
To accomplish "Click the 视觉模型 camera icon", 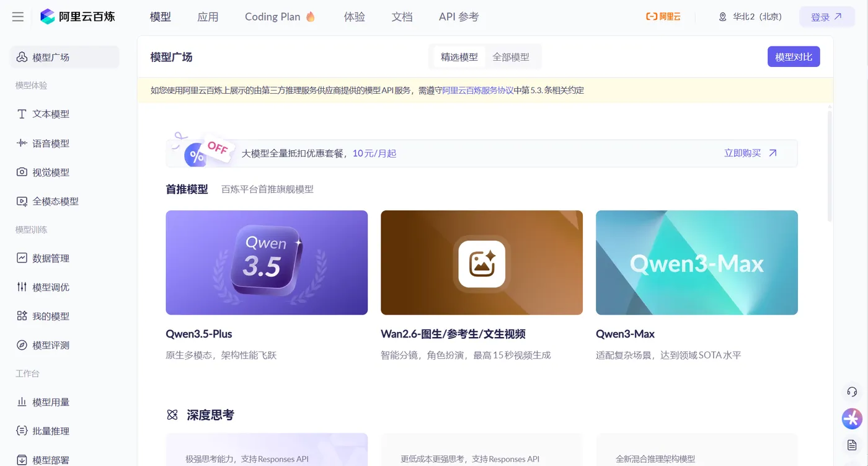I will [x=22, y=172].
